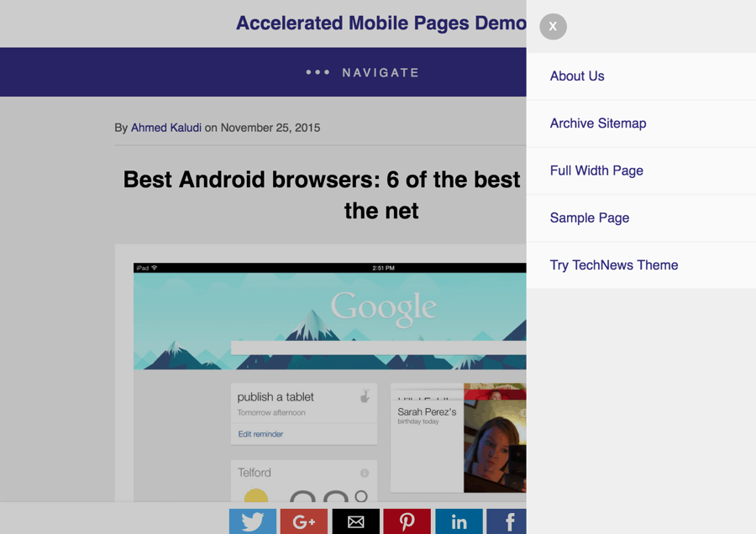Open the Navigate menu bar
This screenshot has height=534, width=756.
tap(263, 72)
